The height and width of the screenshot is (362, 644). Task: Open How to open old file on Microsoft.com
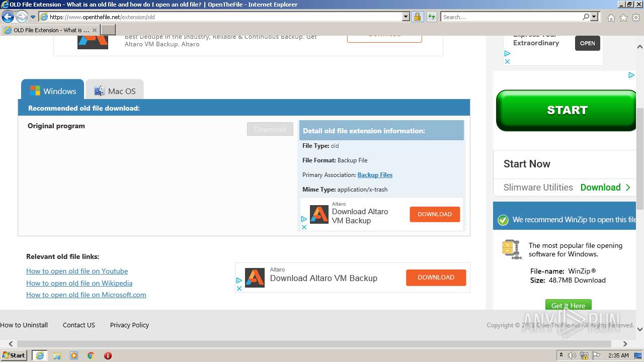tap(86, 295)
